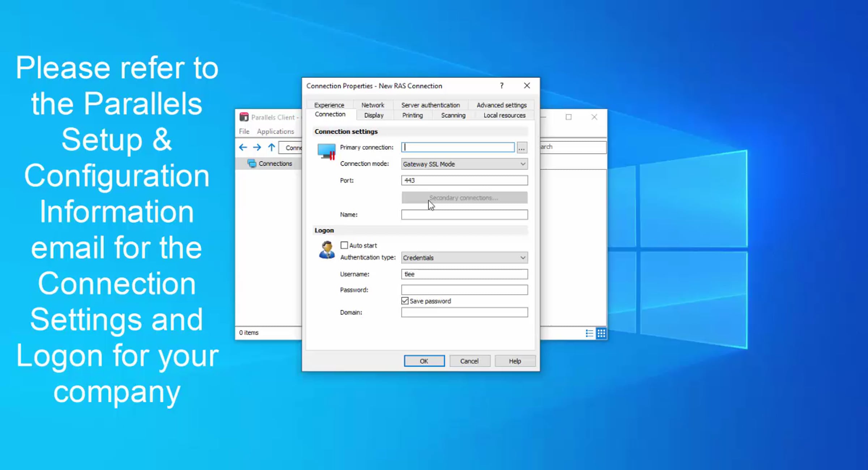
Task: Go to the Display tab
Action: (x=374, y=115)
